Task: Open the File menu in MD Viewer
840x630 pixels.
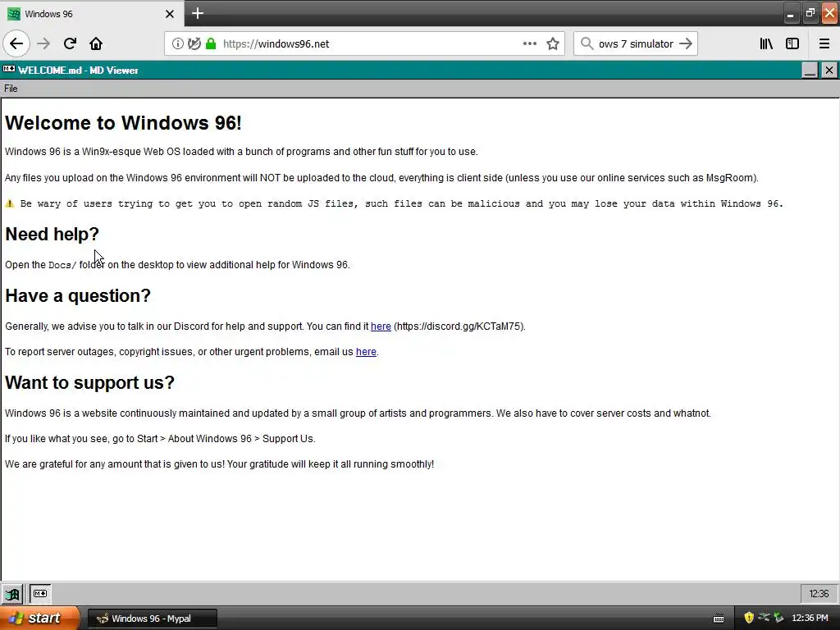Action: 11,89
